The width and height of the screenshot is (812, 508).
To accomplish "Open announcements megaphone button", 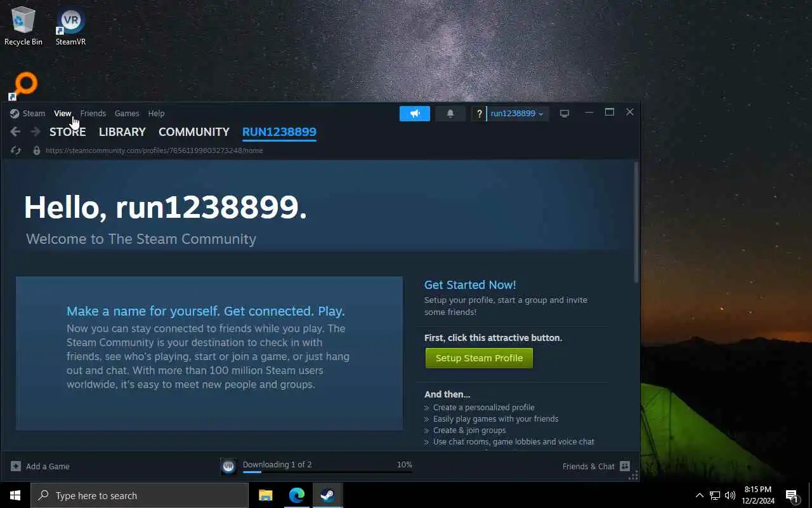I will point(415,114).
